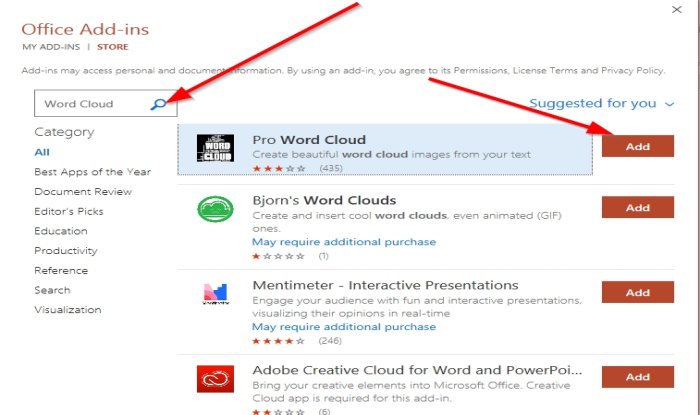Viewport: 700px width, 415px height.
Task: Open Adobe Creative Cloud for Word title
Action: 417,370
